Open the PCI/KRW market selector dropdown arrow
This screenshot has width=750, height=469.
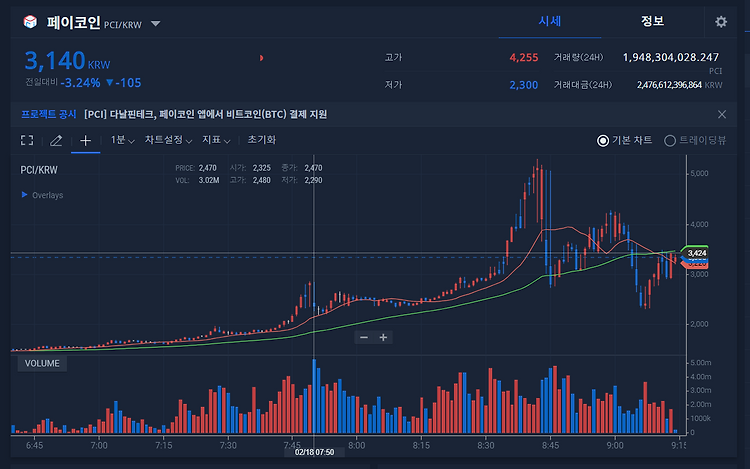coord(155,23)
